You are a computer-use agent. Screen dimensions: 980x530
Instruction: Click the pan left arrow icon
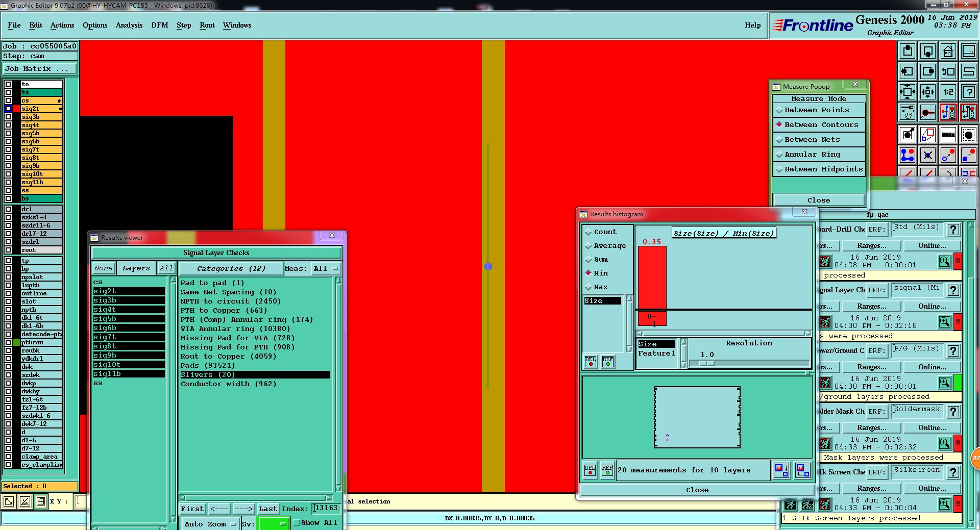908,71
